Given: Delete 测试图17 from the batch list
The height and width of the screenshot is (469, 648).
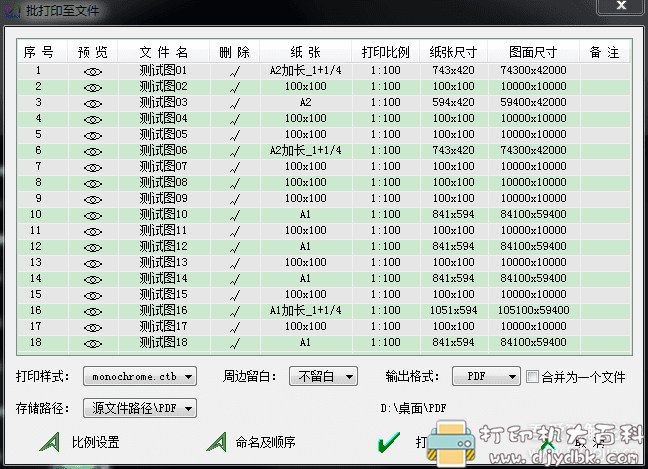Looking at the screenshot, I should 235,328.
